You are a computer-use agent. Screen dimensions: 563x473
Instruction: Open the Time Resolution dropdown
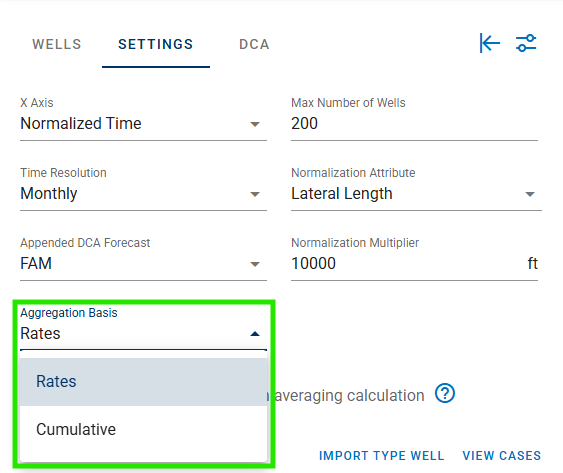[x=143, y=194]
